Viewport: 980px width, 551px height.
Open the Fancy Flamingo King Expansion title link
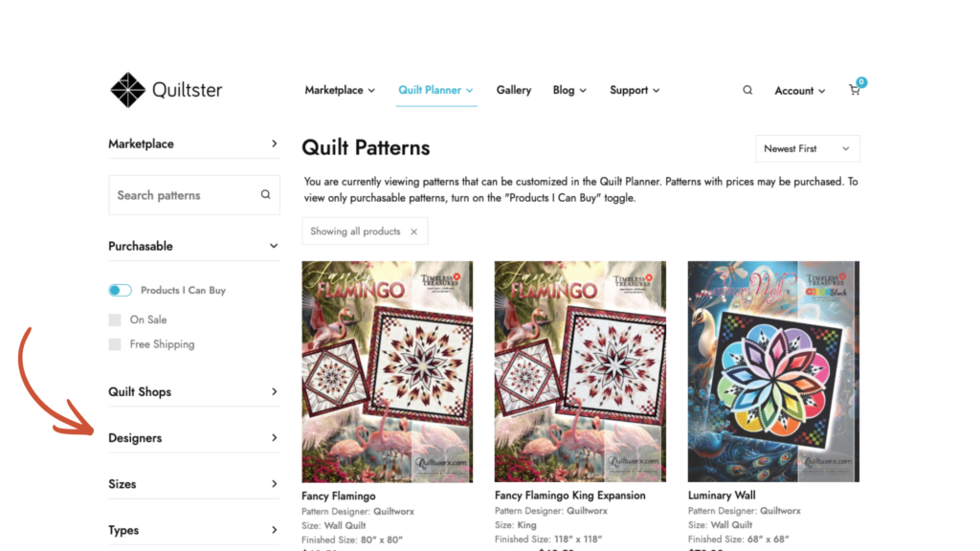click(x=569, y=496)
